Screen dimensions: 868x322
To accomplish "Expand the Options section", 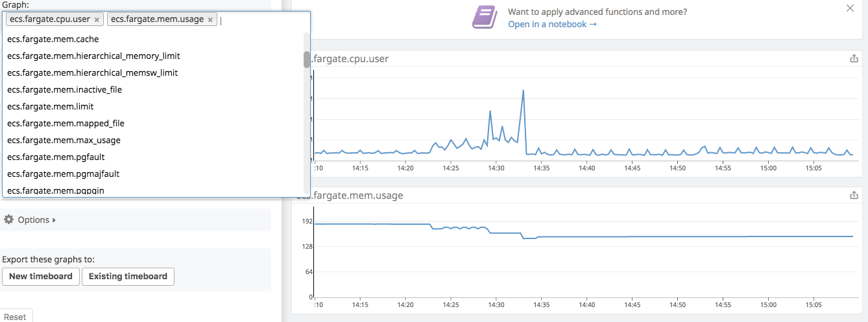I will click(x=36, y=220).
